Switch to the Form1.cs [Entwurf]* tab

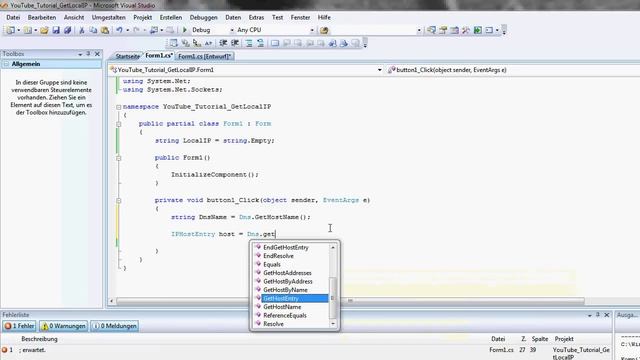pos(204,56)
